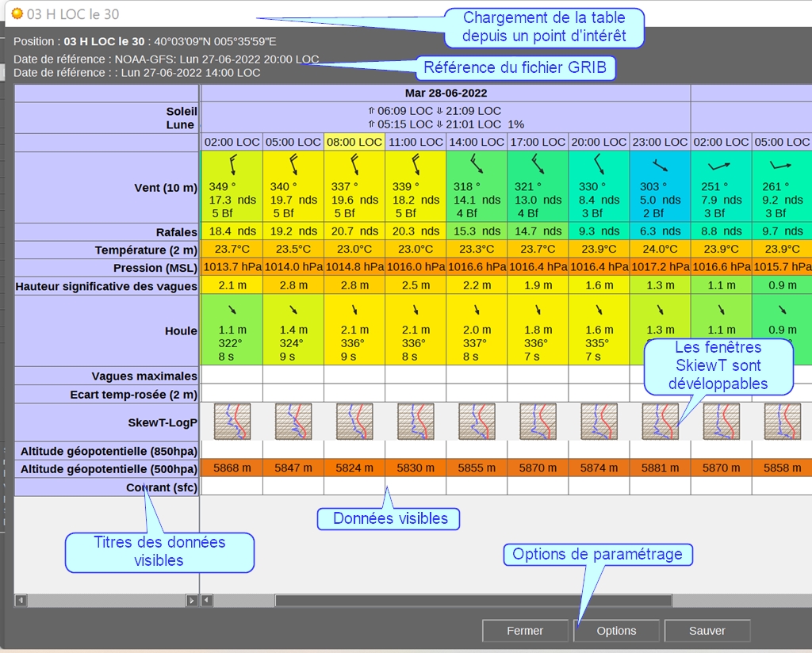Click the swell arrow in the 20:00 LOC column

pyautogui.click(x=599, y=309)
